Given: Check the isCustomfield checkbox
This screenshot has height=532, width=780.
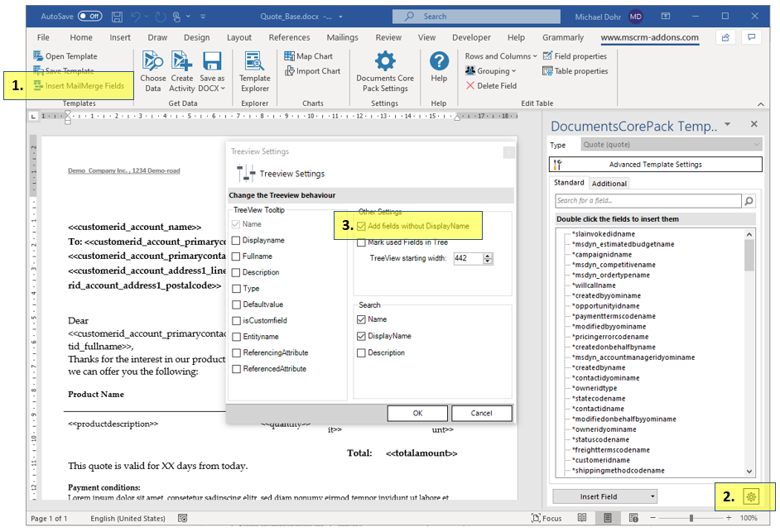Looking at the screenshot, I should coord(236,321).
